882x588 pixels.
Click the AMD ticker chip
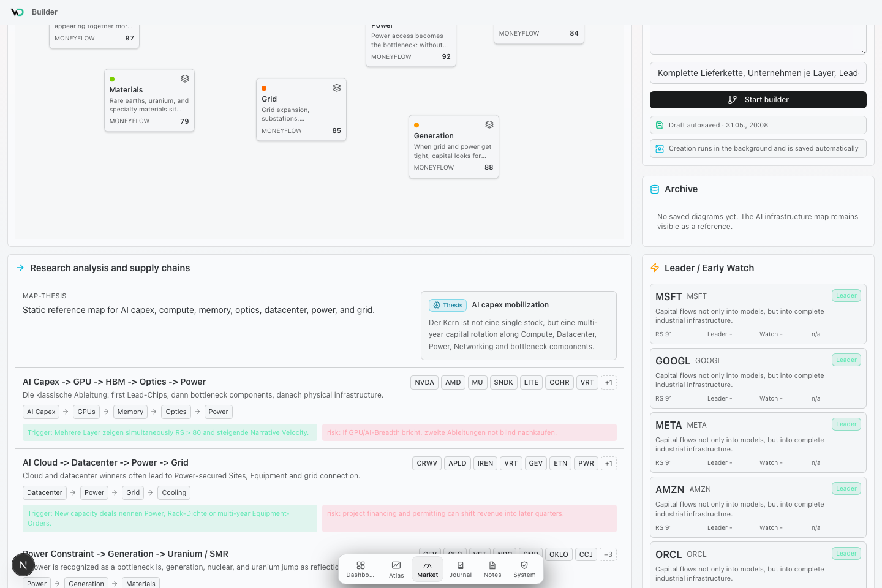453,382
